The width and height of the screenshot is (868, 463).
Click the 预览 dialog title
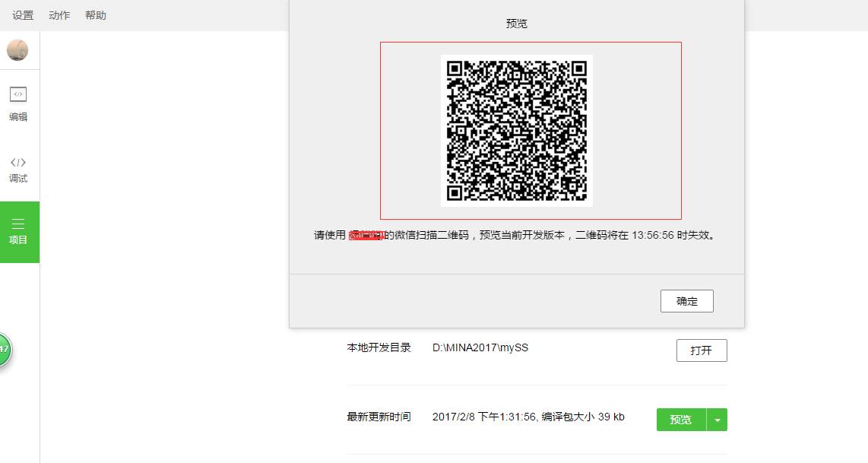(517, 24)
